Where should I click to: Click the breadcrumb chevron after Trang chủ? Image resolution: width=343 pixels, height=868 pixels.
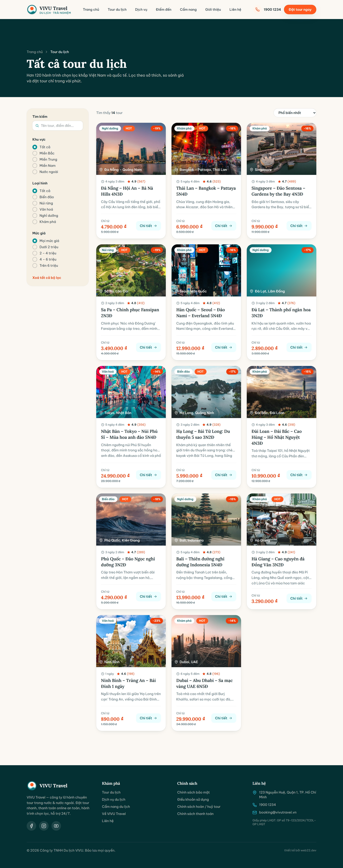pyautogui.click(x=47, y=52)
